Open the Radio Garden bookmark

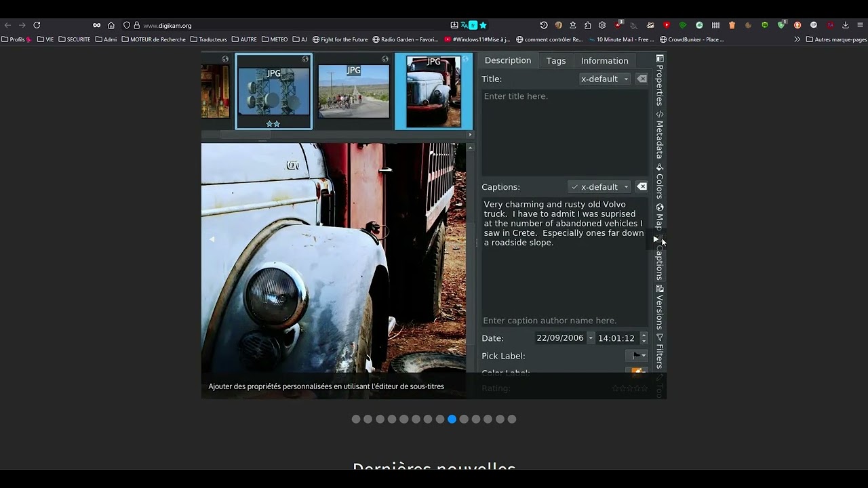coord(406,39)
